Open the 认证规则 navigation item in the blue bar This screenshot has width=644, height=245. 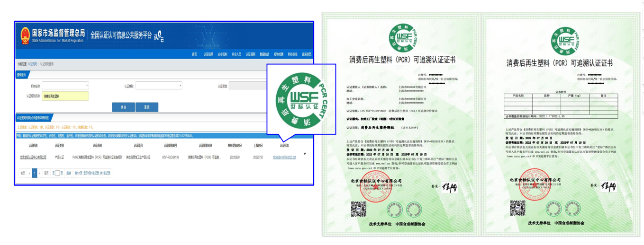point(250,54)
